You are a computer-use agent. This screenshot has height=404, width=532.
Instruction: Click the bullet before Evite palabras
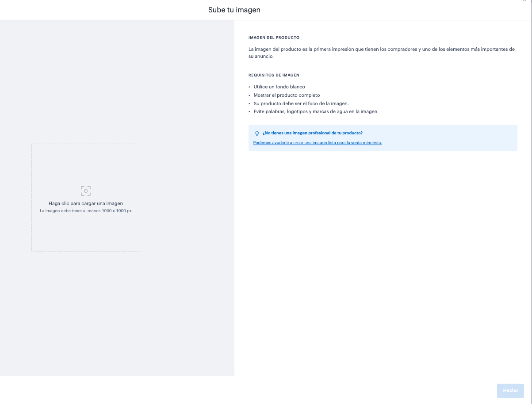[249, 112]
